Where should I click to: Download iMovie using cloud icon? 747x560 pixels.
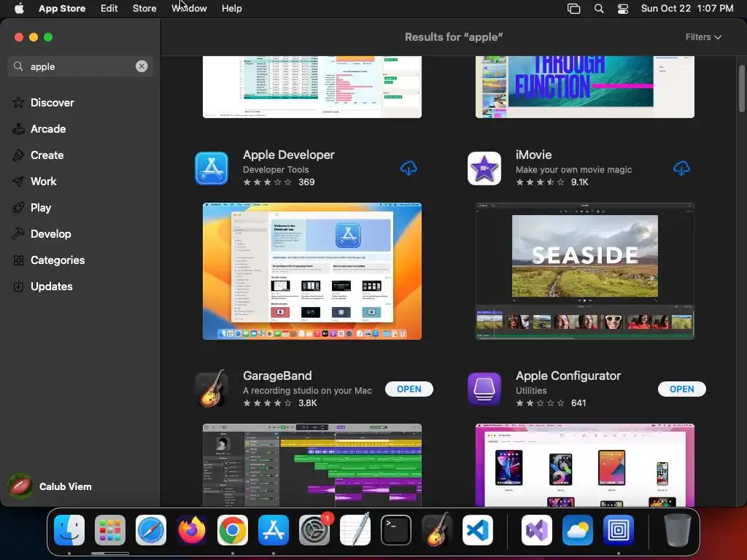[x=681, y=168]
